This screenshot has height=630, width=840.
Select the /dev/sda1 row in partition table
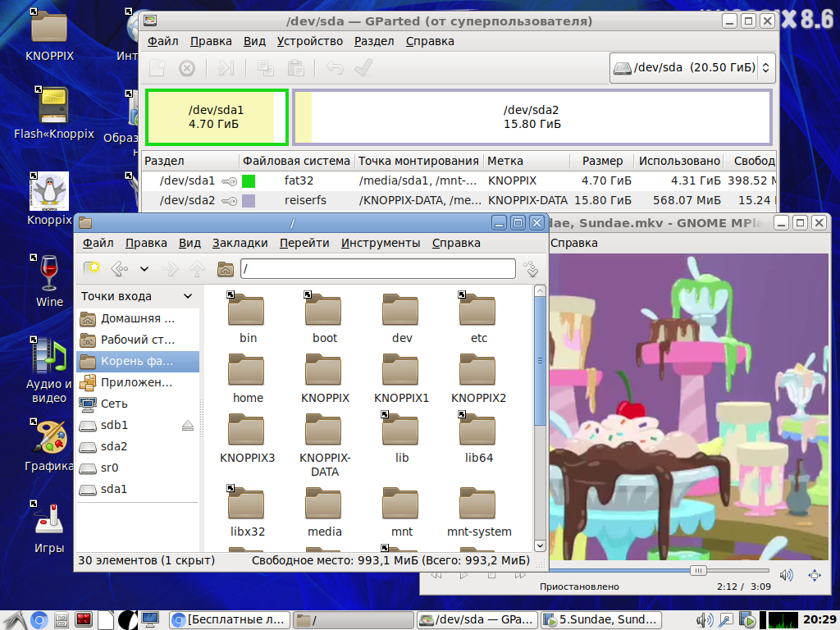pos(459,180)
